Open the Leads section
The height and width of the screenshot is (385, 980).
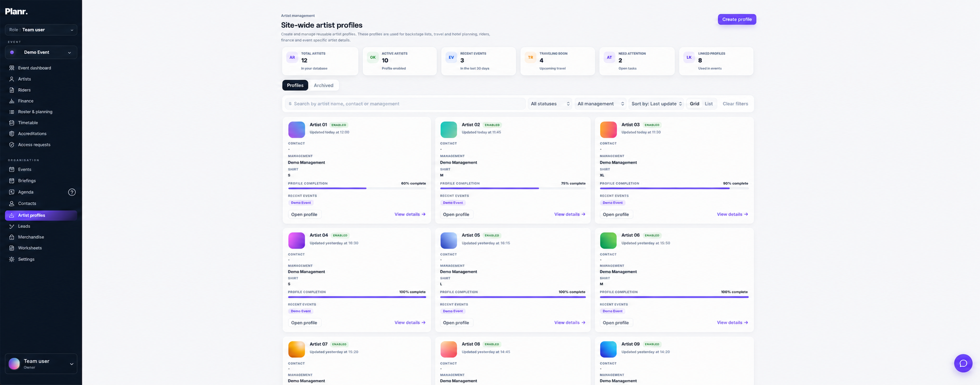click(41, 226)
